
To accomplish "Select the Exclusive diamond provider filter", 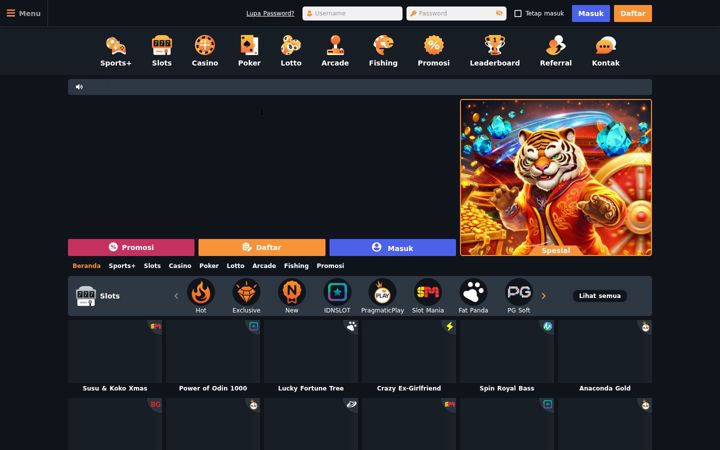I will [x=246, y=292].
